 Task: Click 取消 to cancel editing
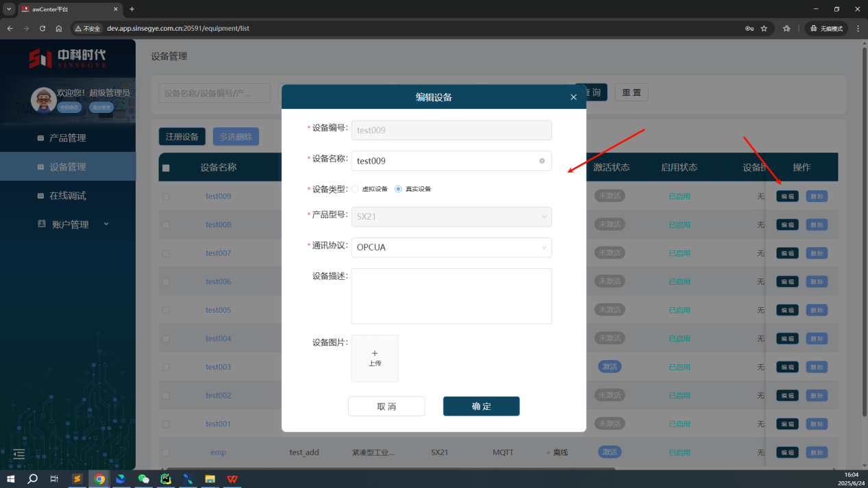tap(386, 407)
